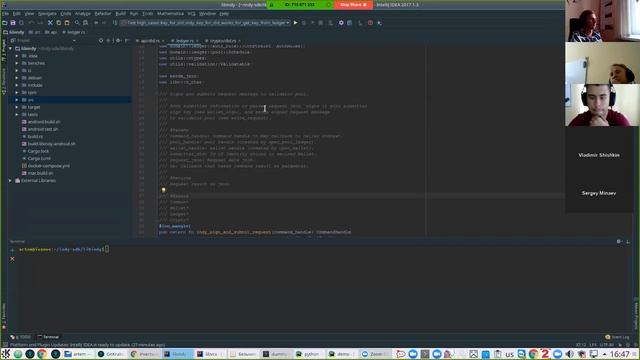This screenshot has width=640, height=360.
Task: Click the volume icon in system tray
Action: [x=570, y=354]
